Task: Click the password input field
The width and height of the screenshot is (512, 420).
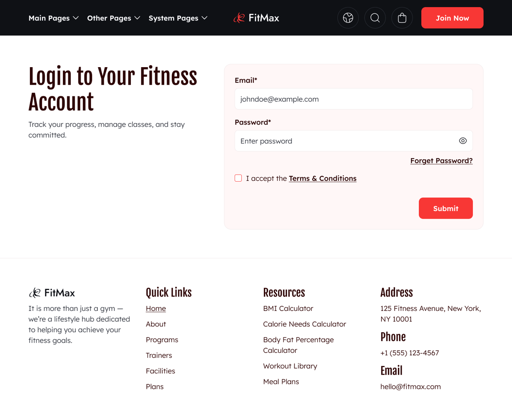Action: coord(344,141)
